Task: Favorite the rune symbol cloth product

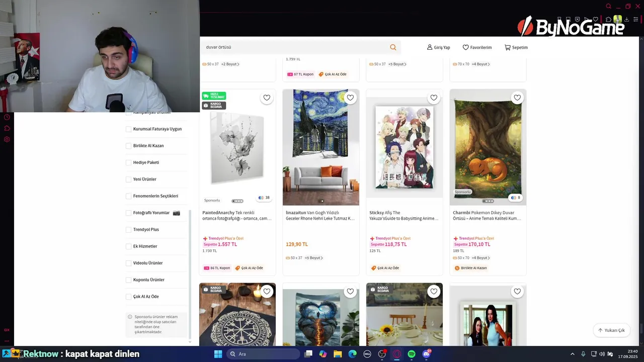Action: pyautogui.click(x=267, y=291)
